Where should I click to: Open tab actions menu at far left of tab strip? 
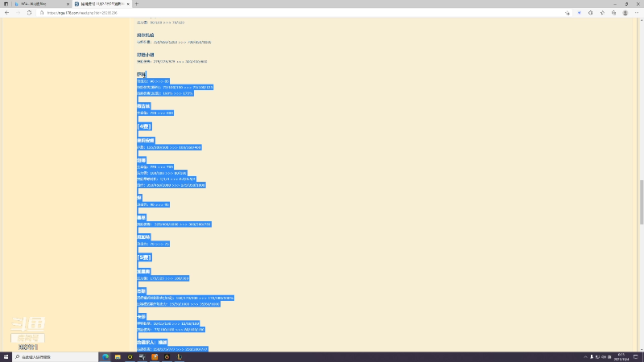point(6,4)
